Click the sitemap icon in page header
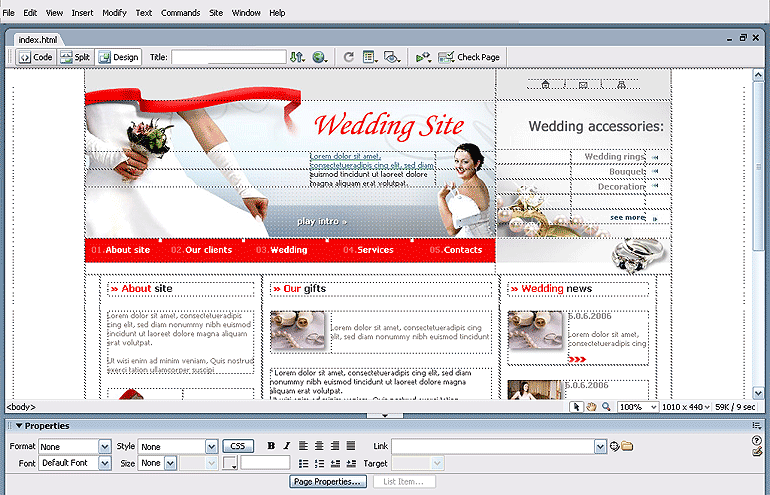This screenshot has height=495, width=770. 621,85
